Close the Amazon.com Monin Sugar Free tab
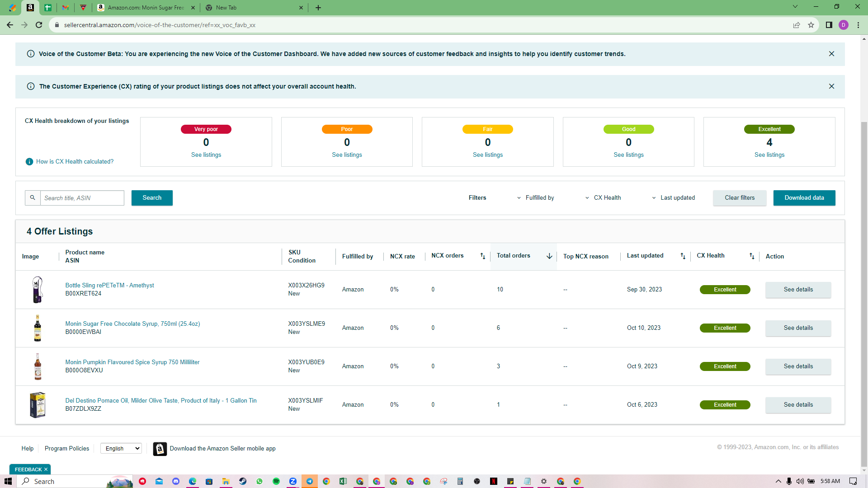This screenshot has height=488, width=868. (193, 8)
